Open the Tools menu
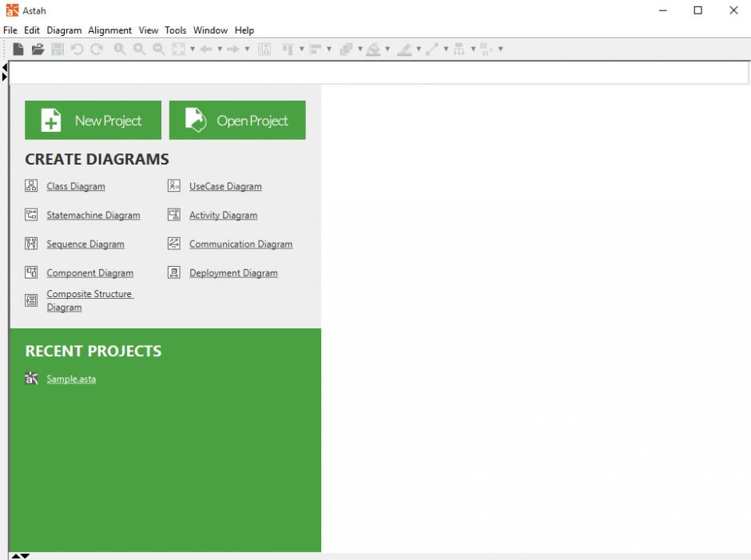Image resolution: width=751 pixels, height=560 pixels. click(175, 30)
